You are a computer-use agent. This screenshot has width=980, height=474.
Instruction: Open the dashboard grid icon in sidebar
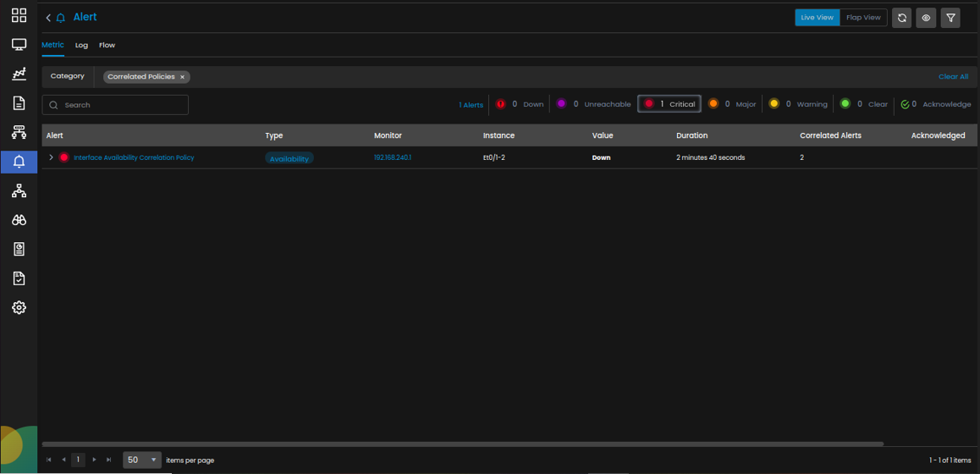pos(19,16)
